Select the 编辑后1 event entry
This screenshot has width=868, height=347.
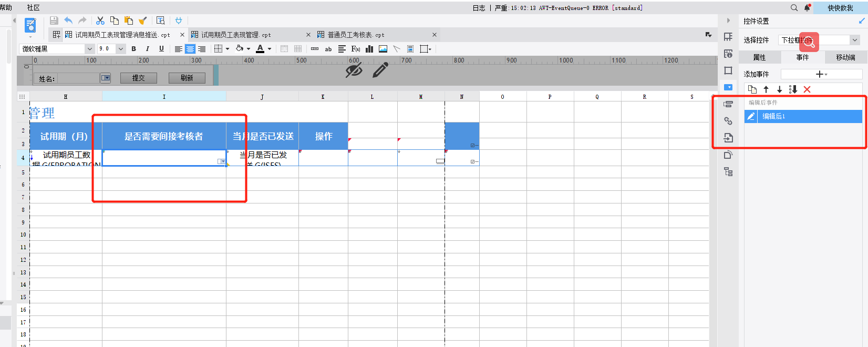tap(803, 116)
